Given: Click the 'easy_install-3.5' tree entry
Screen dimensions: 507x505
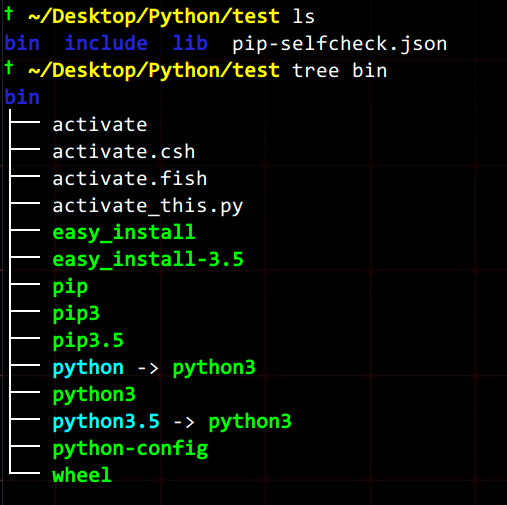Looking at the screenshot, I should click(x=148, y=260).
